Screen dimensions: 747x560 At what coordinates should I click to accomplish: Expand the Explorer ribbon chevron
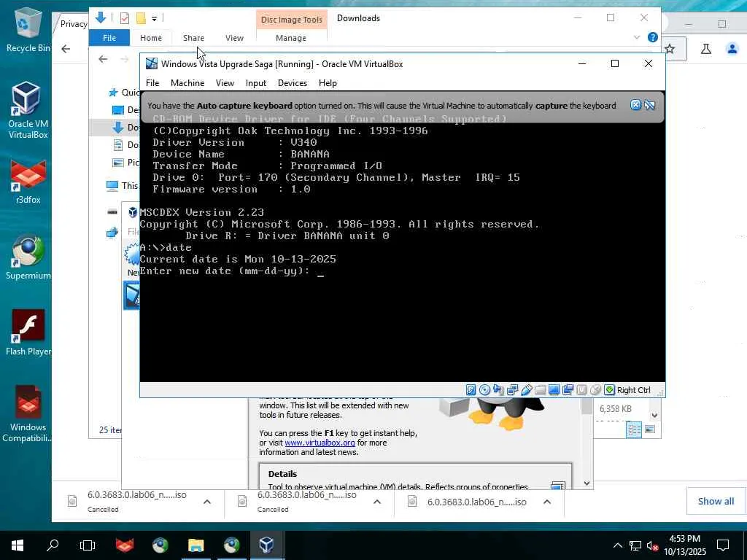pos(637,37)
